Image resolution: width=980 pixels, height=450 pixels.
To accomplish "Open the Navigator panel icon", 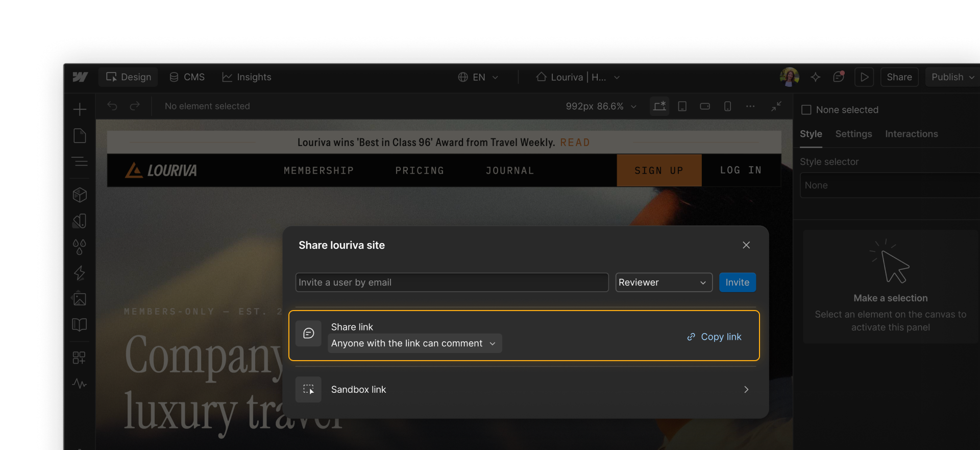I will 80,162.
